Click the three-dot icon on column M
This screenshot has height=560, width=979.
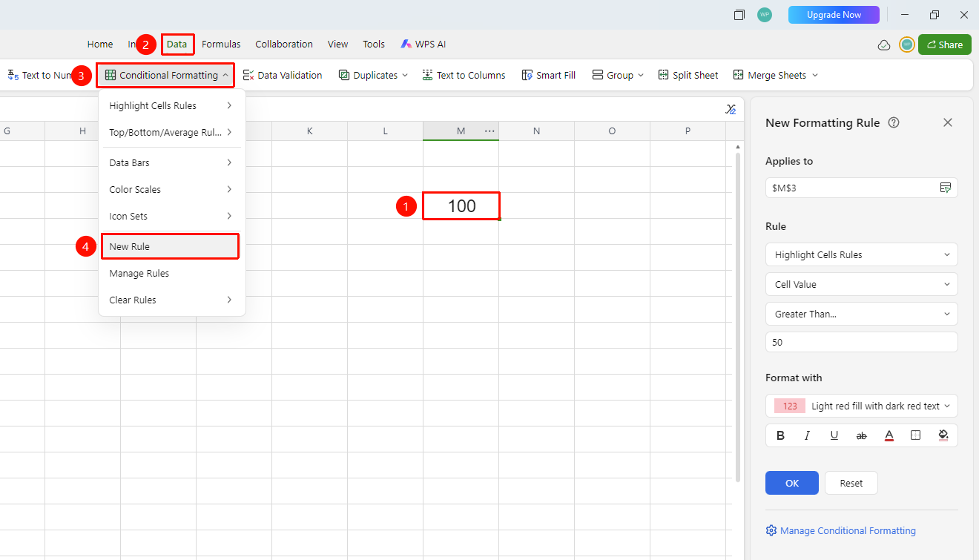click(489, 131)
